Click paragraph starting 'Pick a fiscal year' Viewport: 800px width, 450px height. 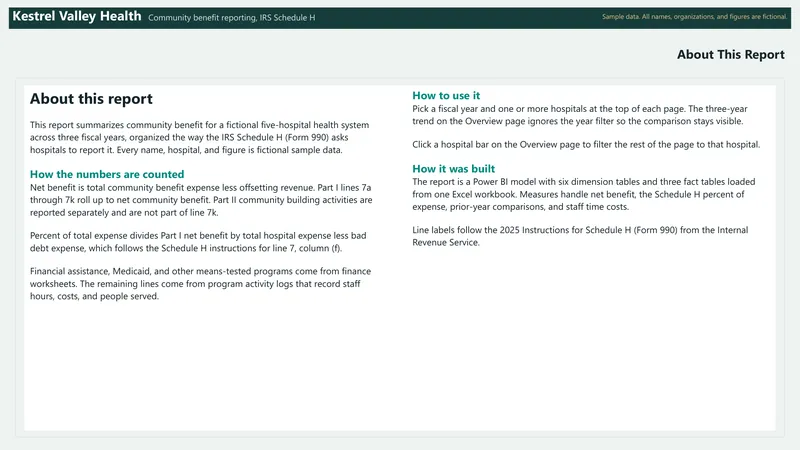(x=580, y=115)
